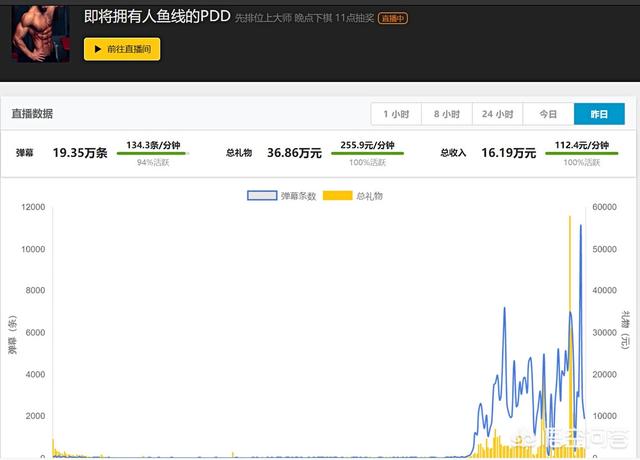Select the 8 小时 time range tab
The height and width of the screenshot is (460, 640).
coord(446,115)
